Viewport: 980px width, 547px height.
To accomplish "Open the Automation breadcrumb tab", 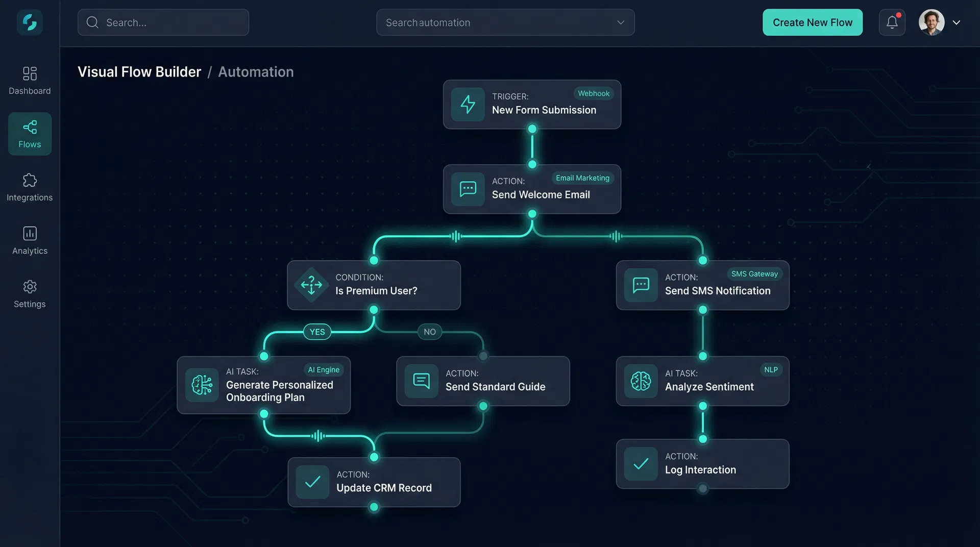I will click(x=256, y=72).
